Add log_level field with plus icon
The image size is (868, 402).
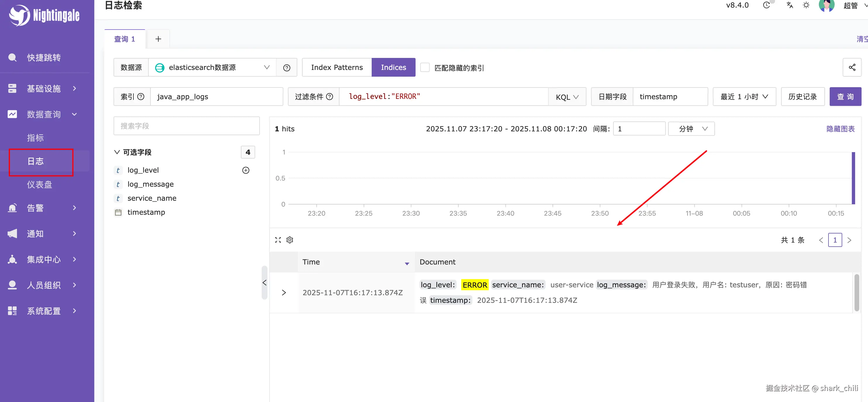[246, 170]
